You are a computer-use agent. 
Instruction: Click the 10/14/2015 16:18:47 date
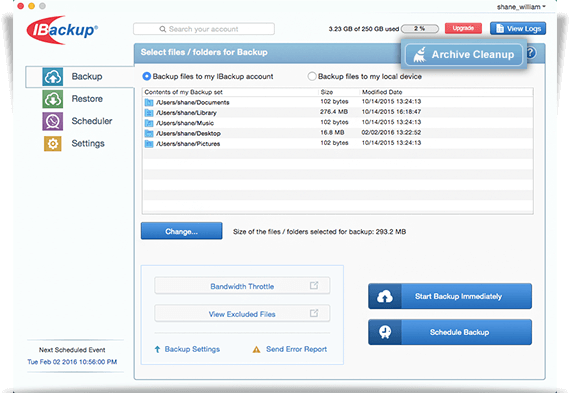click(x=391, y=112)
